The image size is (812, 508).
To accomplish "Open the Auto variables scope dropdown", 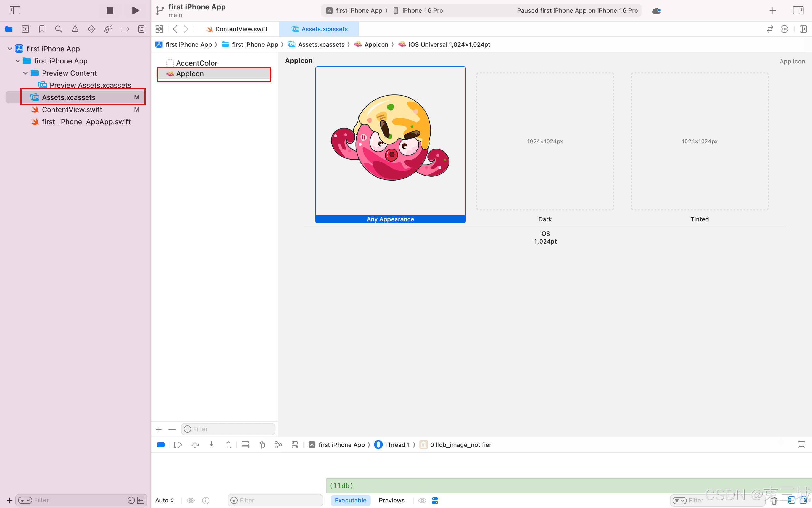I will 164,500.
